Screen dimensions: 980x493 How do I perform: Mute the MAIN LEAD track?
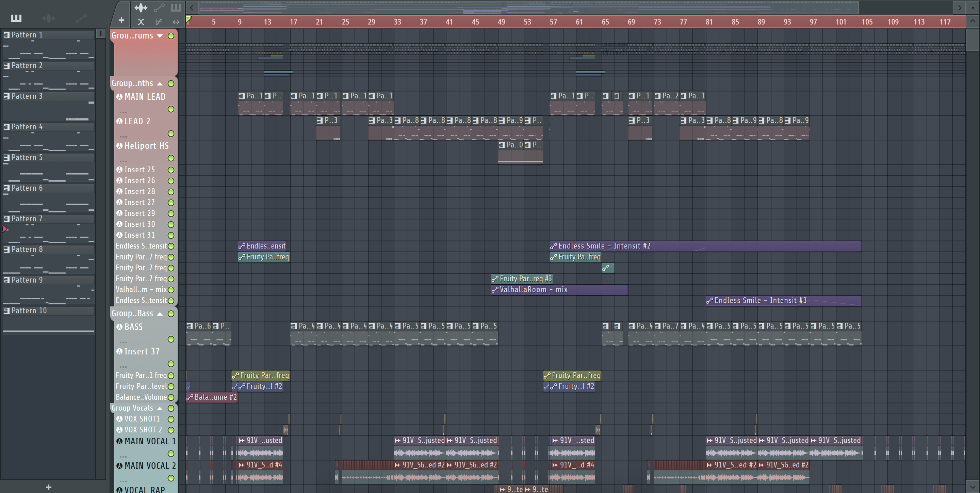[x=171, y=109]
